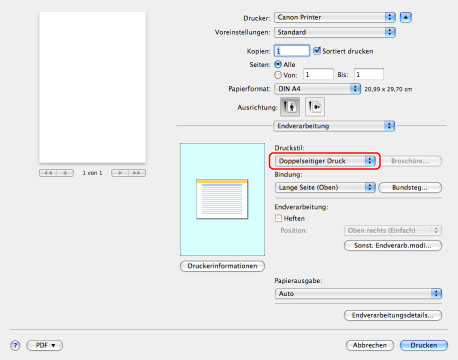This screenshot has height=360, width=458.
Task: Click the Drucken button
Action: point(424,345)
